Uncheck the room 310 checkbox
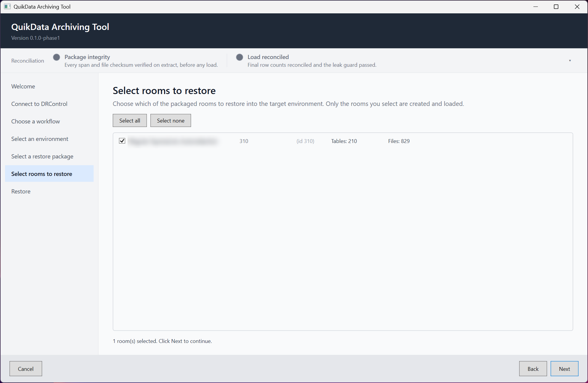This screenshot has width=588, height=383. pos(122,141)
